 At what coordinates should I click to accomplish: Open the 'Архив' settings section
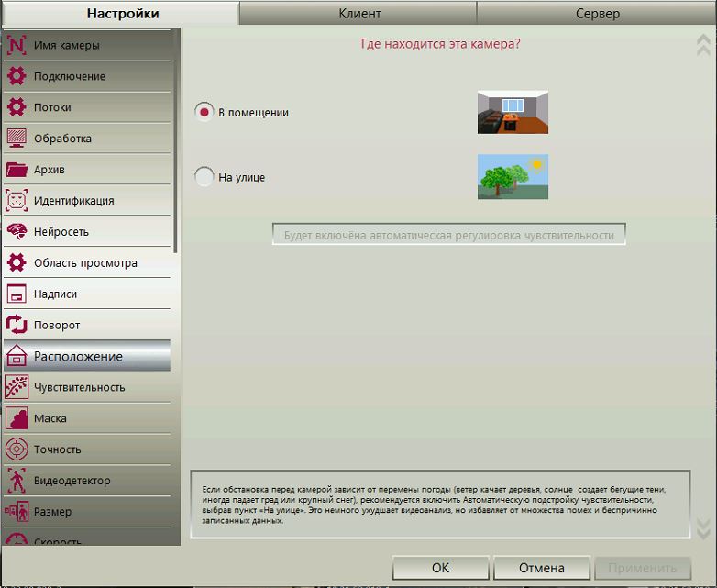point(87,170)
